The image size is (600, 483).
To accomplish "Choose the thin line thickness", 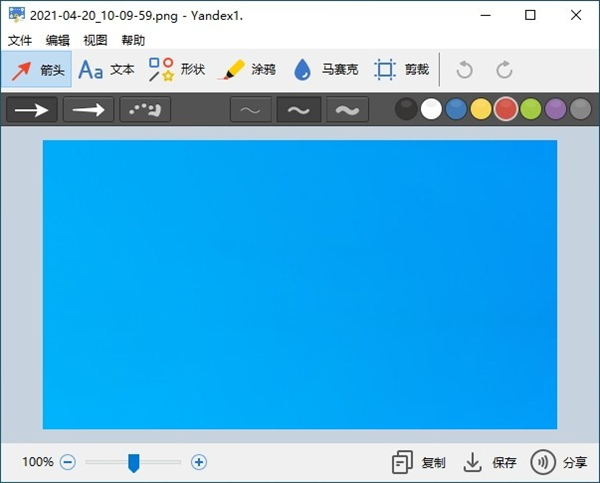I will coord(251,110).
